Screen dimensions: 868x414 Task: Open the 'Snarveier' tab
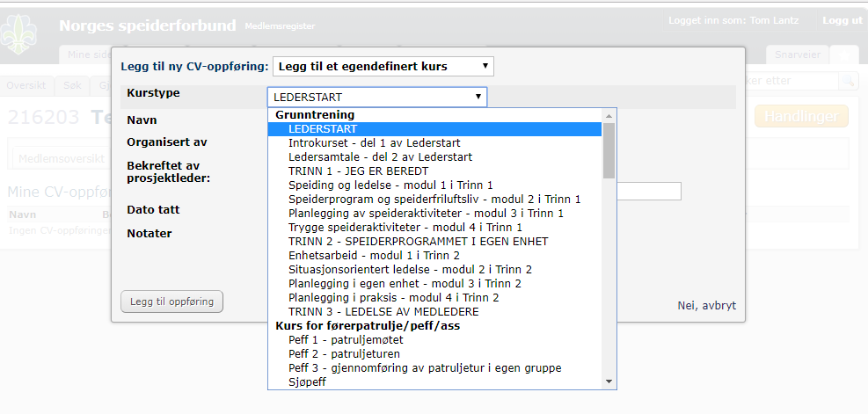pyautogui.click(x=797, y=54)
